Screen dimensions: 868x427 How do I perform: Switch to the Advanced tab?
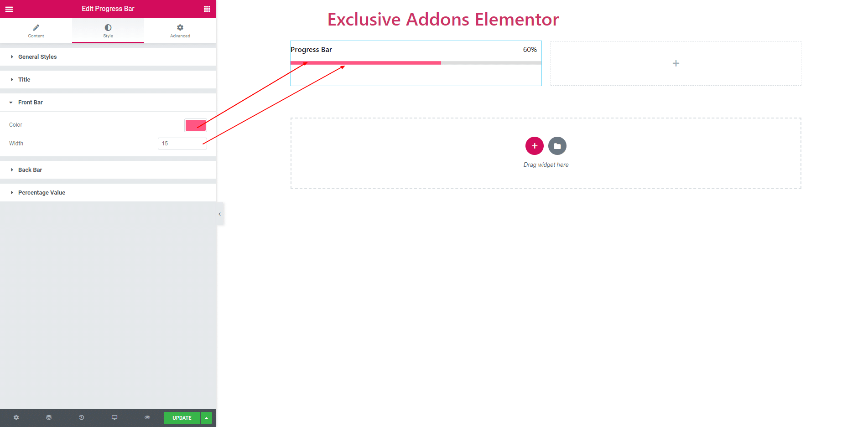(180, 31)
